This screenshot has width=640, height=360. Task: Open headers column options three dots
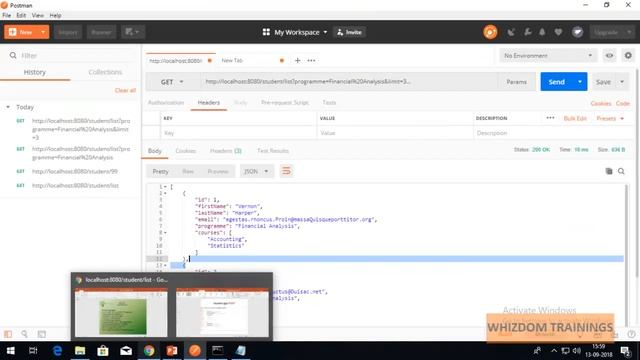pyautogui.click(x=550, y=118)
